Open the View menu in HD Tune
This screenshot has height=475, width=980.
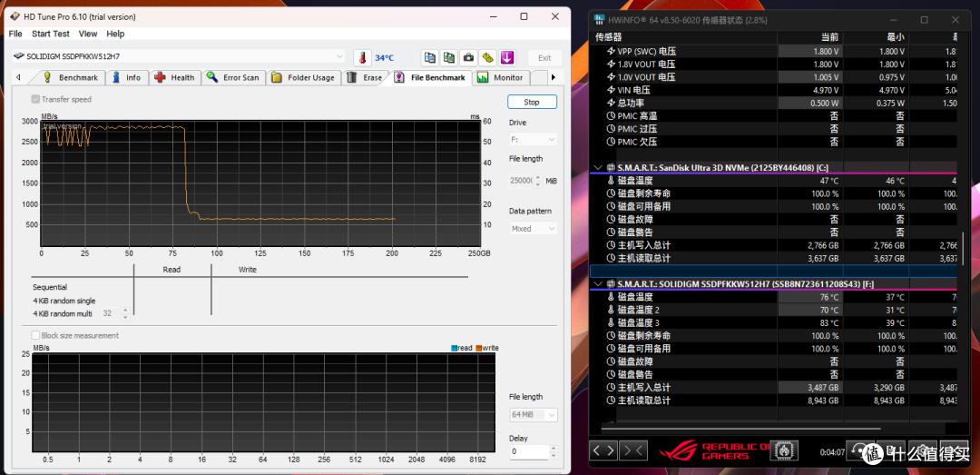tap(88, 34)
